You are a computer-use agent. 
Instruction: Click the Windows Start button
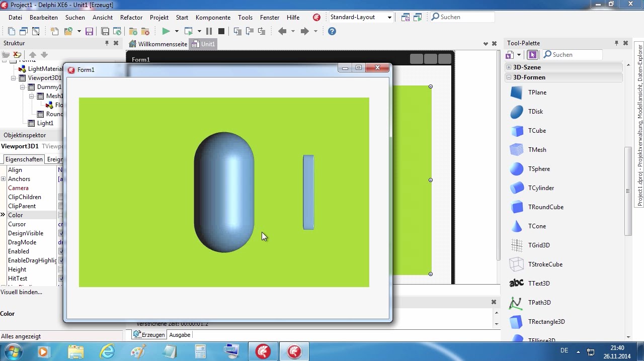(x=13, y=351)
